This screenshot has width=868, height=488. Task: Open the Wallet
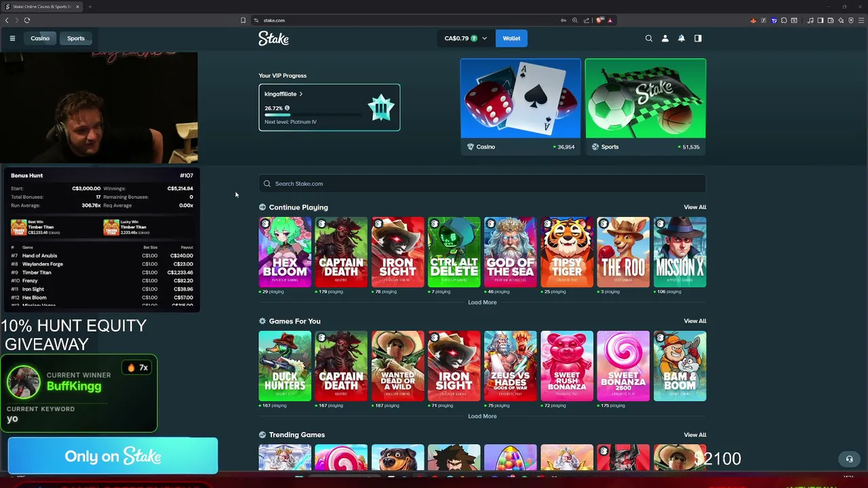511,39
